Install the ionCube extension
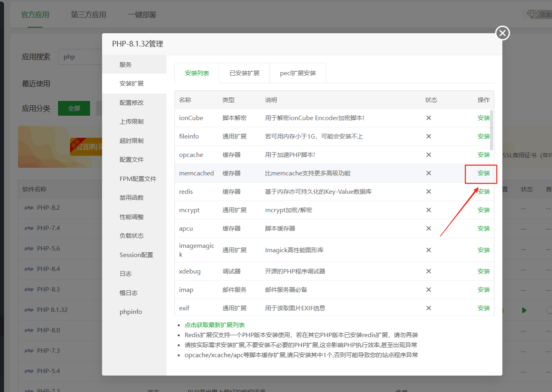The height and width of the screenshot is (392, 552). tap(484, 118)
